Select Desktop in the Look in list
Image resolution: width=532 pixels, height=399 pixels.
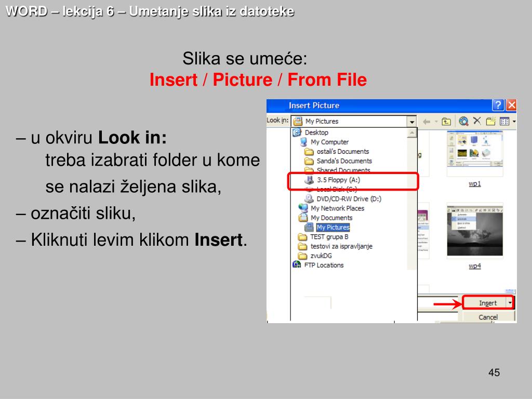(316, 132)
